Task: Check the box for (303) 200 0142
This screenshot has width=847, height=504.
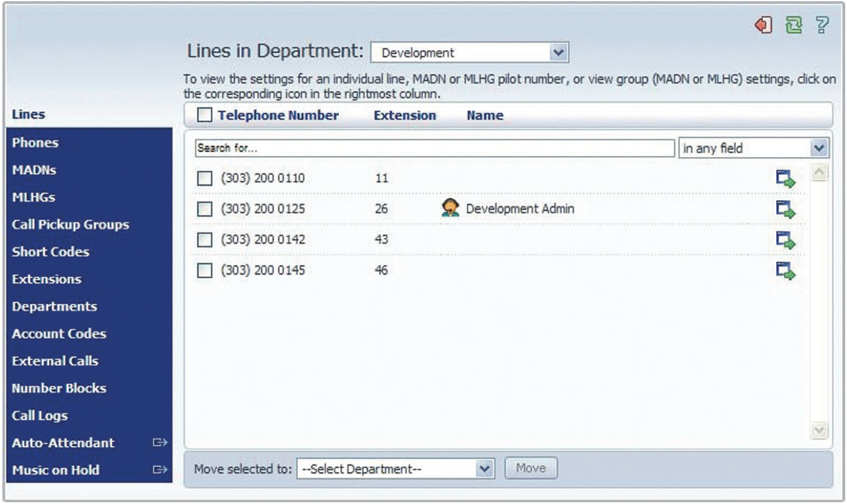Action: pos(206,240)
